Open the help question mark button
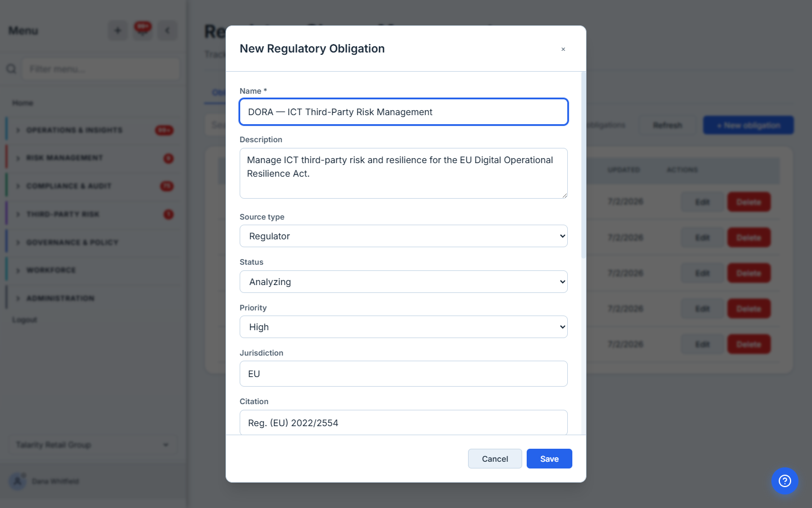 pyautogui.click(x=785, y=481)
